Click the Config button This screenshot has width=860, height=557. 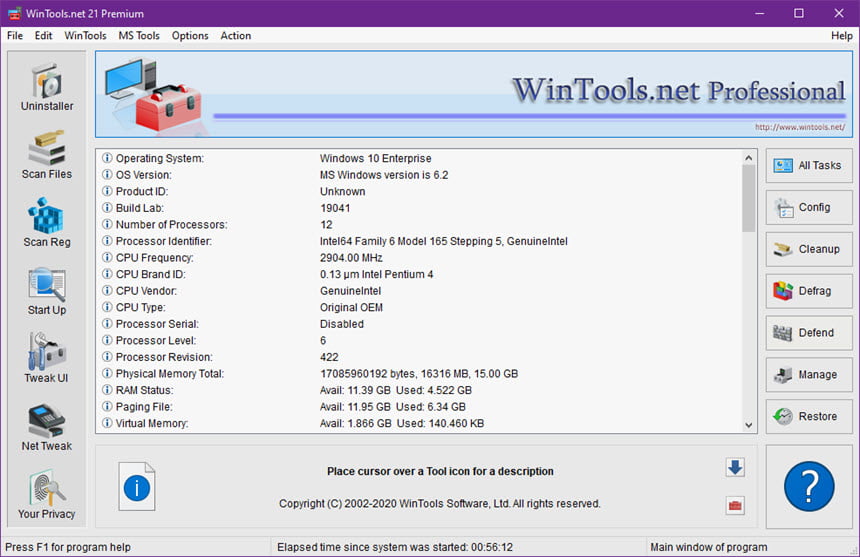pos(809,207)
